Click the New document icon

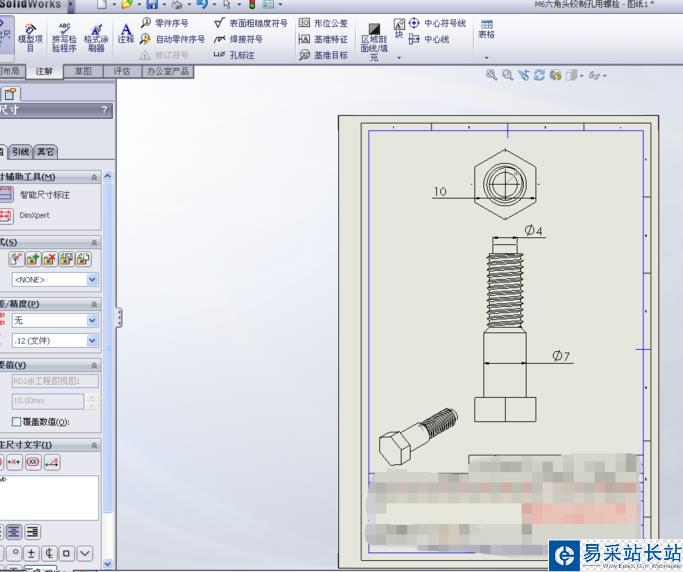tap(101, 5)
